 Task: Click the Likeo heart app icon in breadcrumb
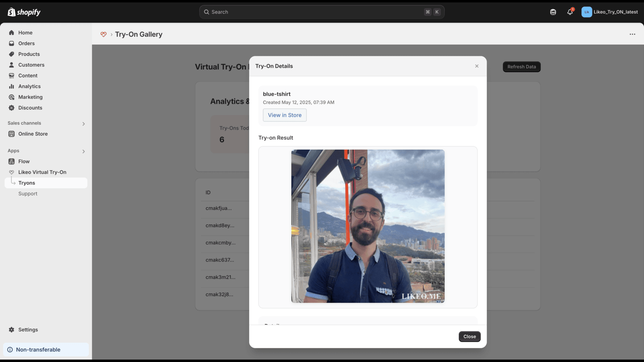point(103,35)
